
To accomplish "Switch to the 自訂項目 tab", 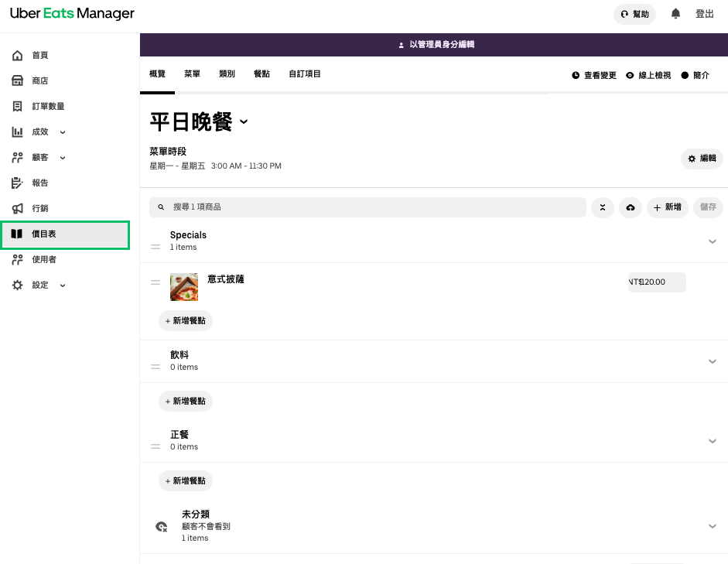I will pyautogui.click(x=304, y=74).
